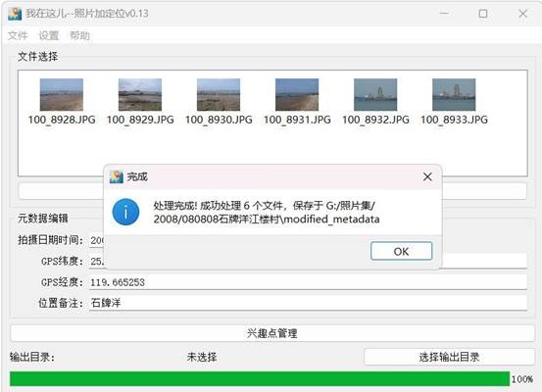Image resolution: width=542 pixels, height=392 pixels.
Task: Click the 文件选择 group label
Action: pos(37,56)
